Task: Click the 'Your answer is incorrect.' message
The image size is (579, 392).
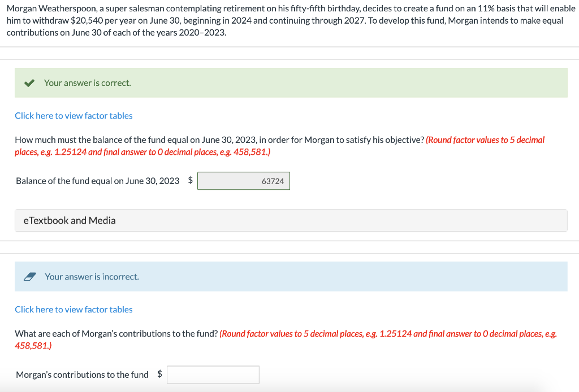Action: point(92,277)
